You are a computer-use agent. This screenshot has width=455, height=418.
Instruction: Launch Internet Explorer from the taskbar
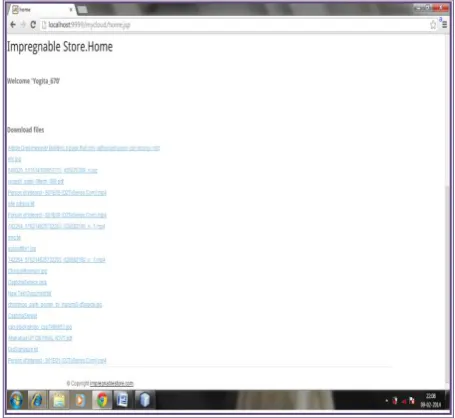(37, 400)
